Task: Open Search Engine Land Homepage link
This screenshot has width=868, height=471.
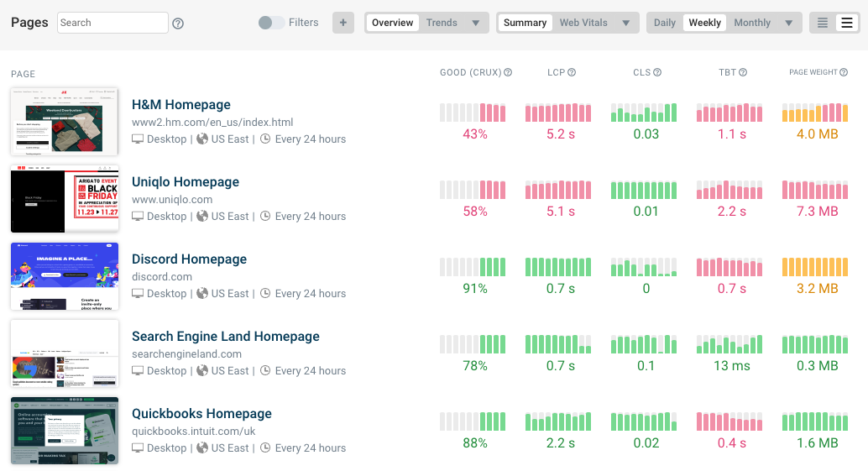Action: 225,337
